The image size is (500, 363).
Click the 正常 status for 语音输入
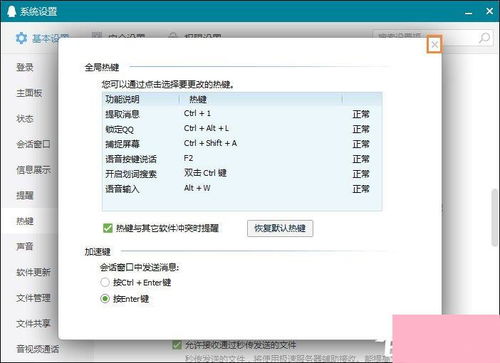(x=361, y=189)
